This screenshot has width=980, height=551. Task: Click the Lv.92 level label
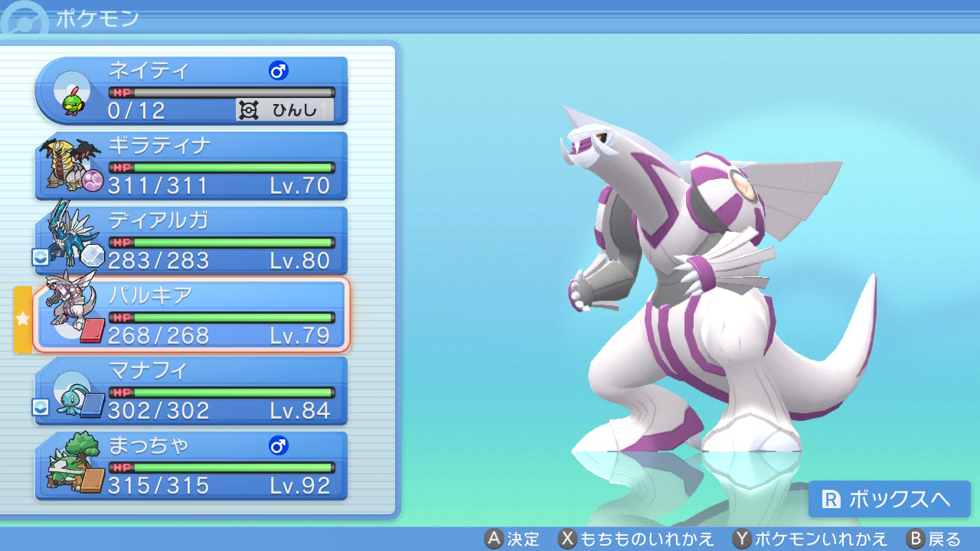pyautogui.click(x=300, y=486)
